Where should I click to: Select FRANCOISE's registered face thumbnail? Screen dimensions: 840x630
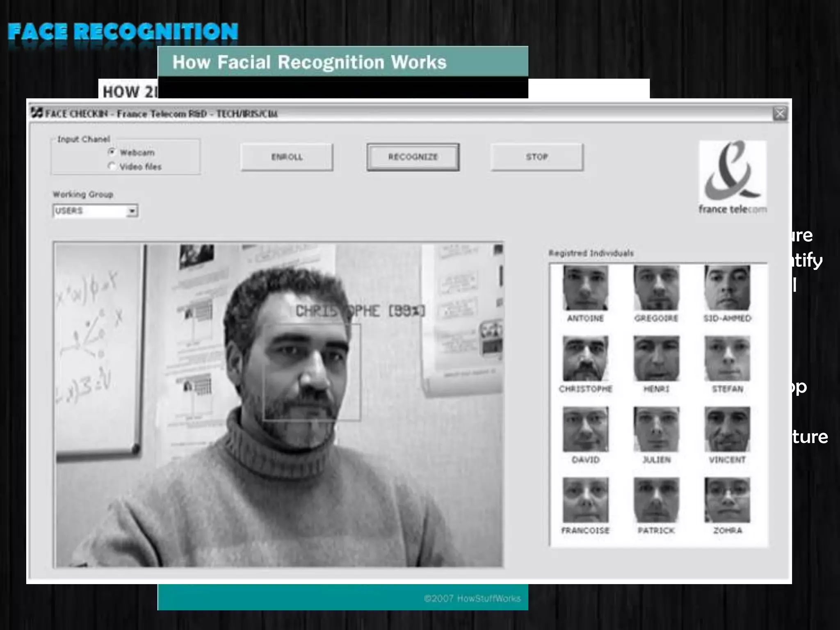(x=585, y=500)
